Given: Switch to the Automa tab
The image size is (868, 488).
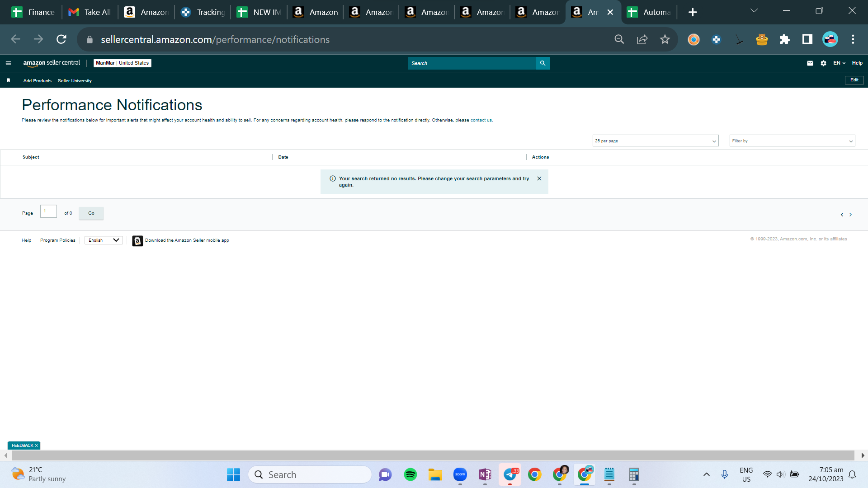Looking at the screenshot, I should [649, 12].
